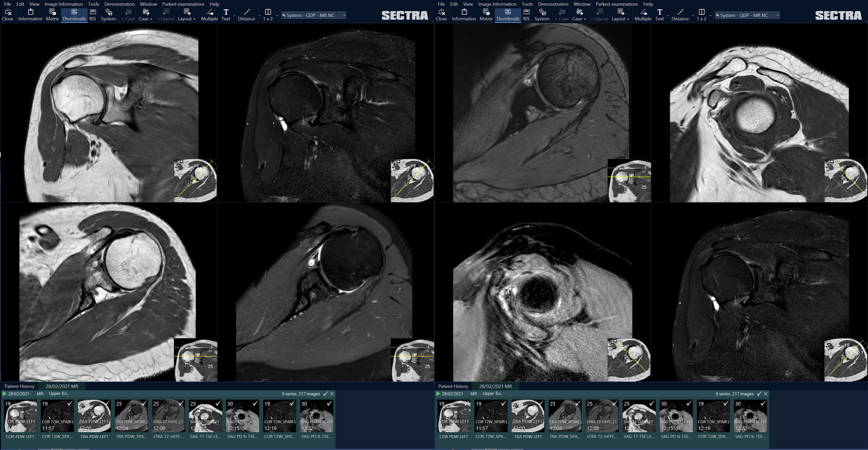Switch to the 28/02/2021 MR tab
The width and height of the screenshot is (868, 450).
63,386
